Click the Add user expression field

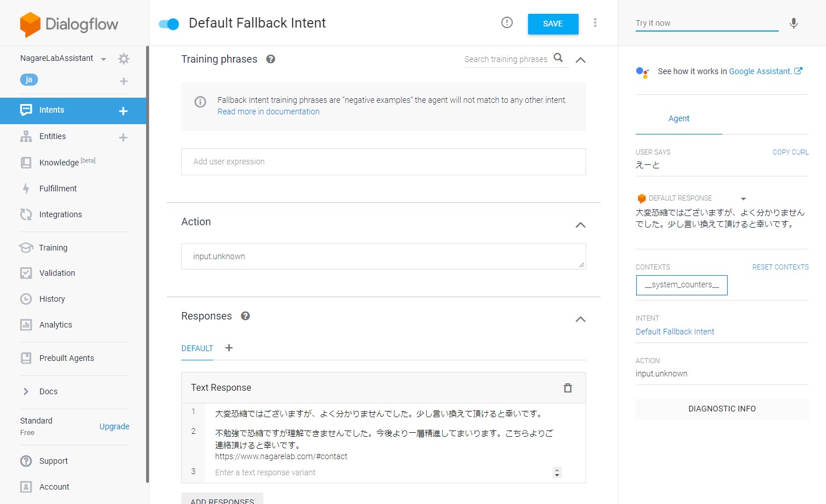point(384,161)
